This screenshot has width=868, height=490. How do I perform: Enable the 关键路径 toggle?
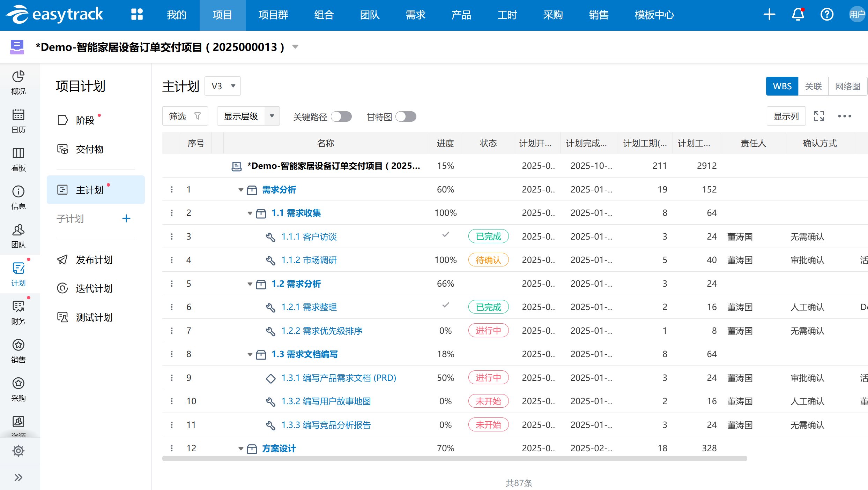pyautogui.click(x=341, y=116)
